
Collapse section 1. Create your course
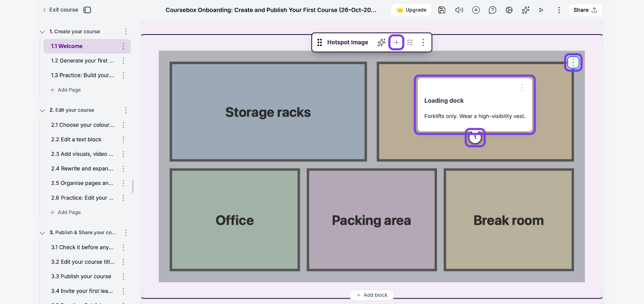(42, 32)
